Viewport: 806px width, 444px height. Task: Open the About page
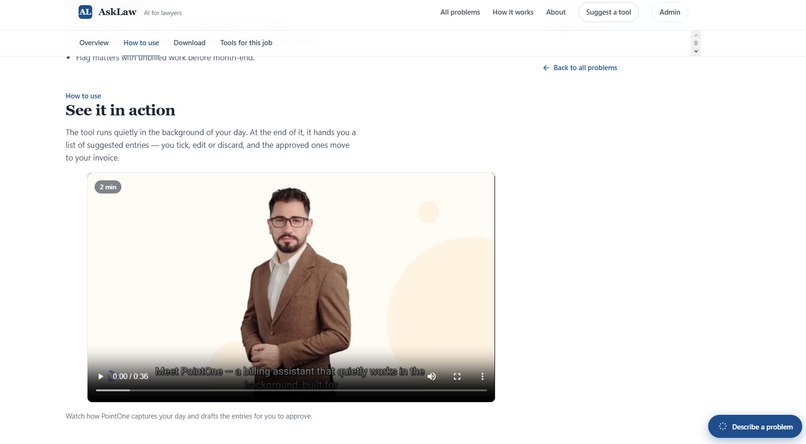pos(556,12)
